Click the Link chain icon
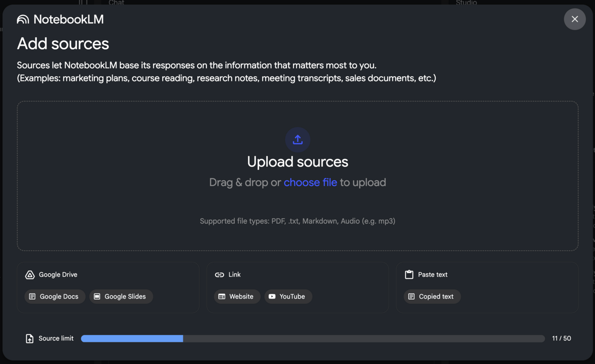595x364 pixels. (220, 275)
